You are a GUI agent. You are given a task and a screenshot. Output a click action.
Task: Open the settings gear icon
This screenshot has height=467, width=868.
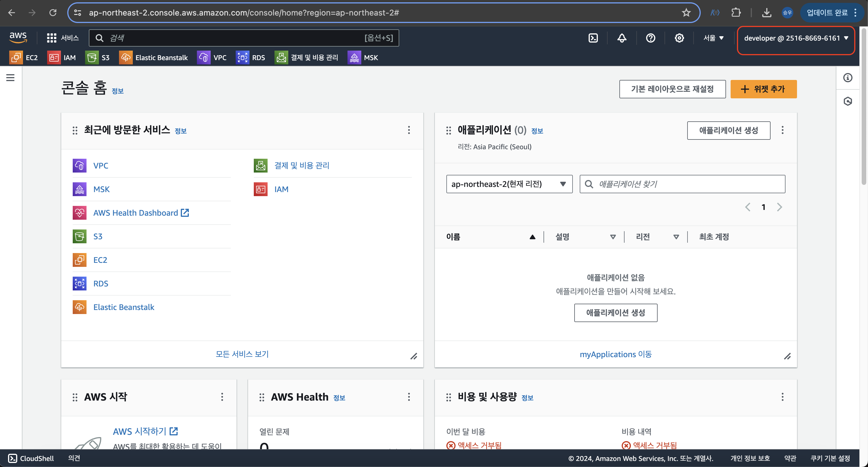click(x=679, y=38)
